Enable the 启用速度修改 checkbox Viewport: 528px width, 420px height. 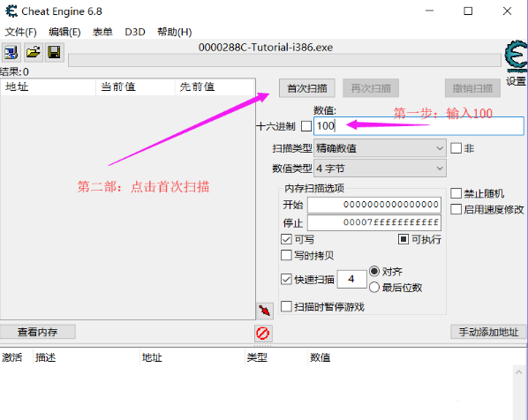[456, 209]
